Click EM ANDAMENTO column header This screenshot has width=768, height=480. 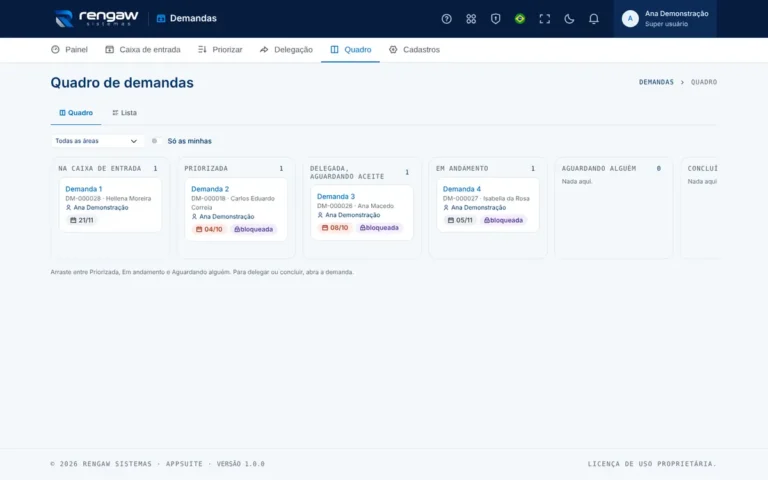coord(462,168)
